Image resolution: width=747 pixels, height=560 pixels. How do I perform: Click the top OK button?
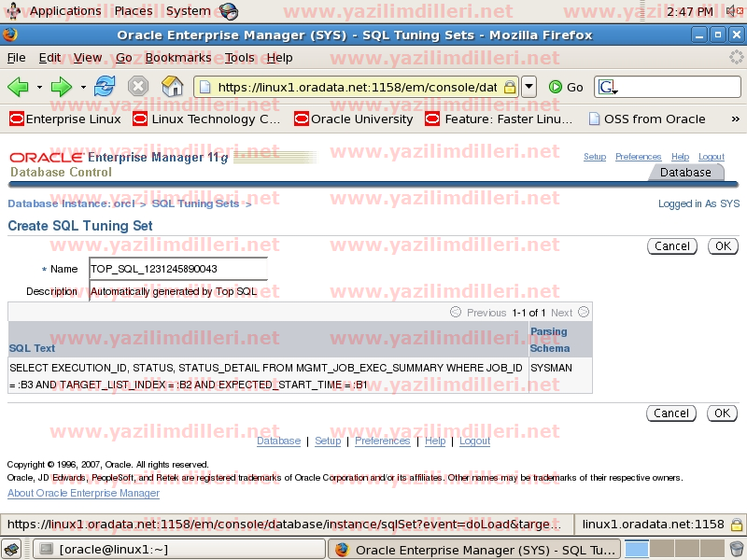pyautogui.click(x=722, y=246)
